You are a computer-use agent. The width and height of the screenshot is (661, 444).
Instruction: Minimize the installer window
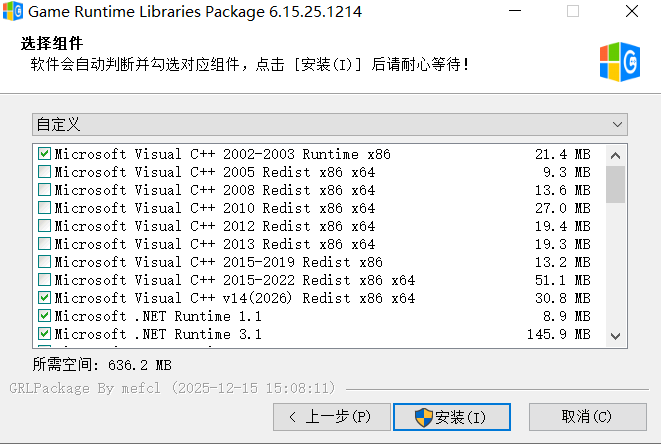515,11
